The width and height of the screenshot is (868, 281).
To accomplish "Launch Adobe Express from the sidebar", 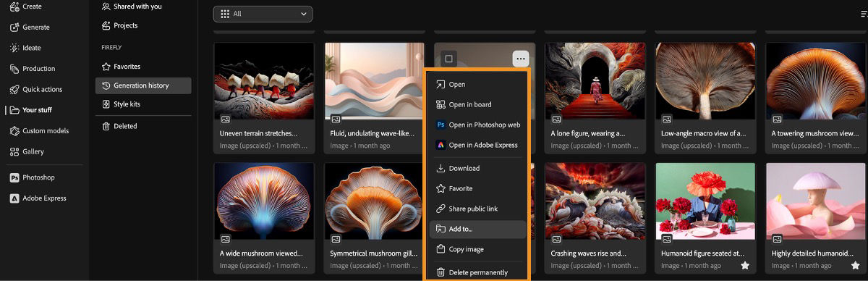I will coord(38,198).
